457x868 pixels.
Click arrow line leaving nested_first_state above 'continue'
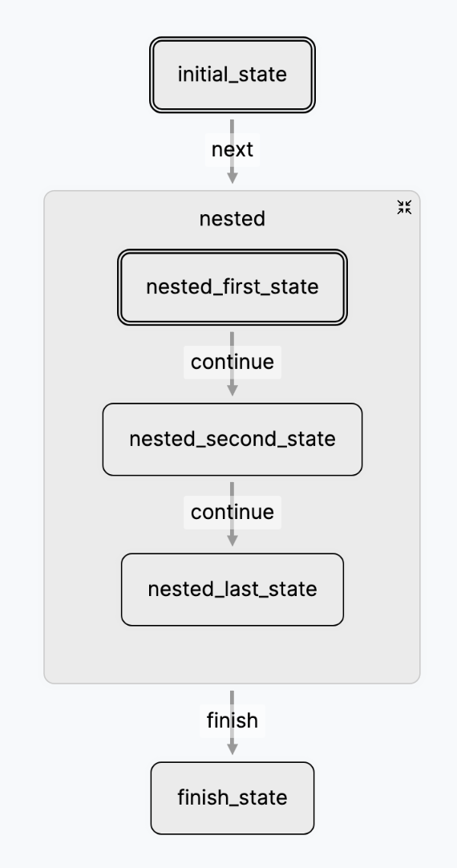click(232, 339)
